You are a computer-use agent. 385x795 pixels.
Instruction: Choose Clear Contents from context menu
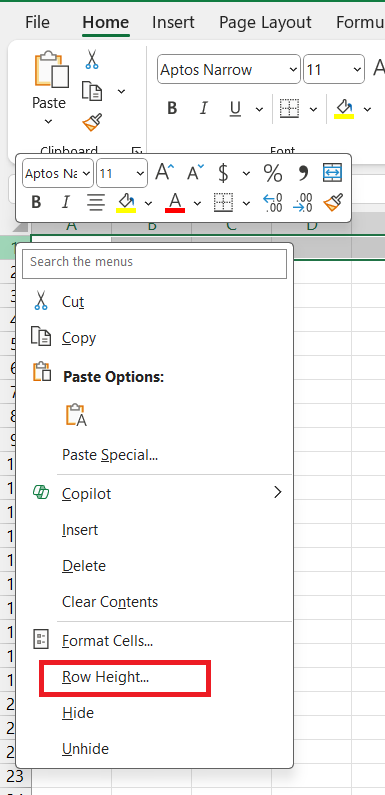tap(155, 602)
